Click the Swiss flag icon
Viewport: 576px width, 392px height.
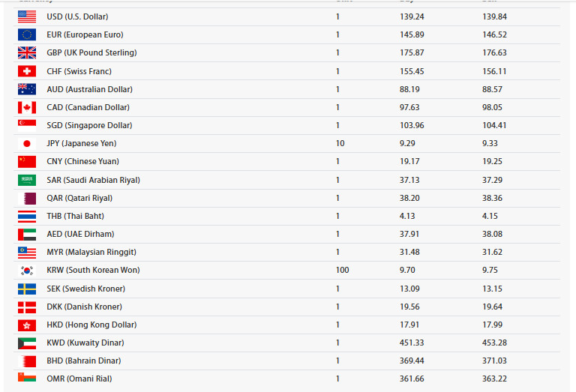coord(27,71)
